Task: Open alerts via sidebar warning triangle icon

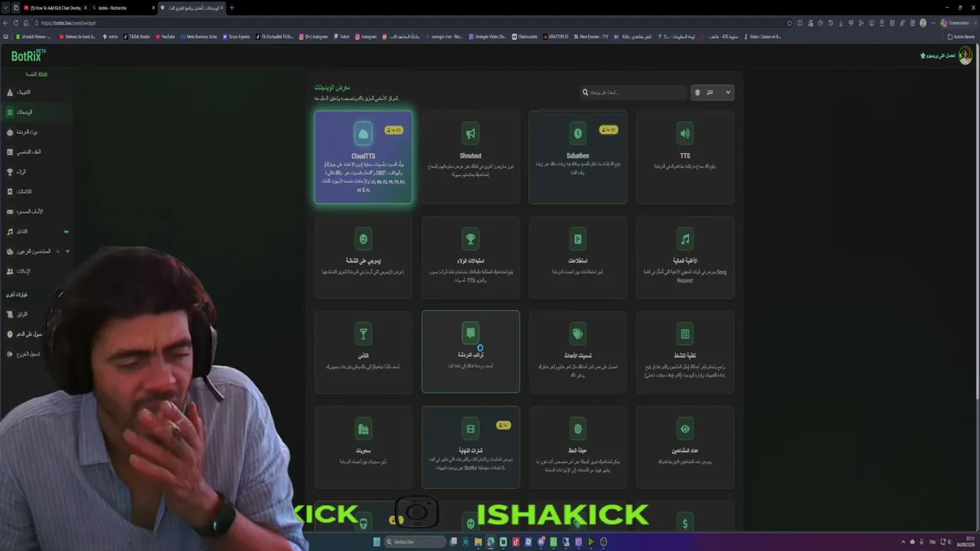Action: pyautogui.click(x=10, y=92)
